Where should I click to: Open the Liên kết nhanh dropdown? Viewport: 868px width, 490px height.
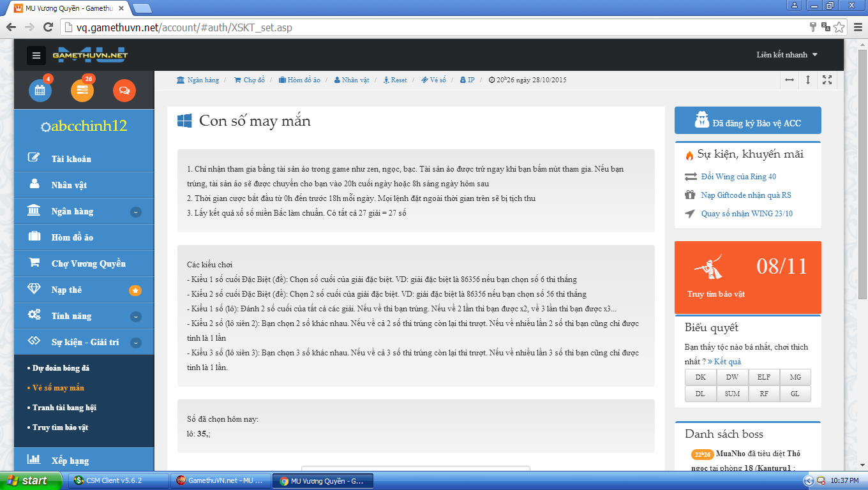tap(786, 55)
